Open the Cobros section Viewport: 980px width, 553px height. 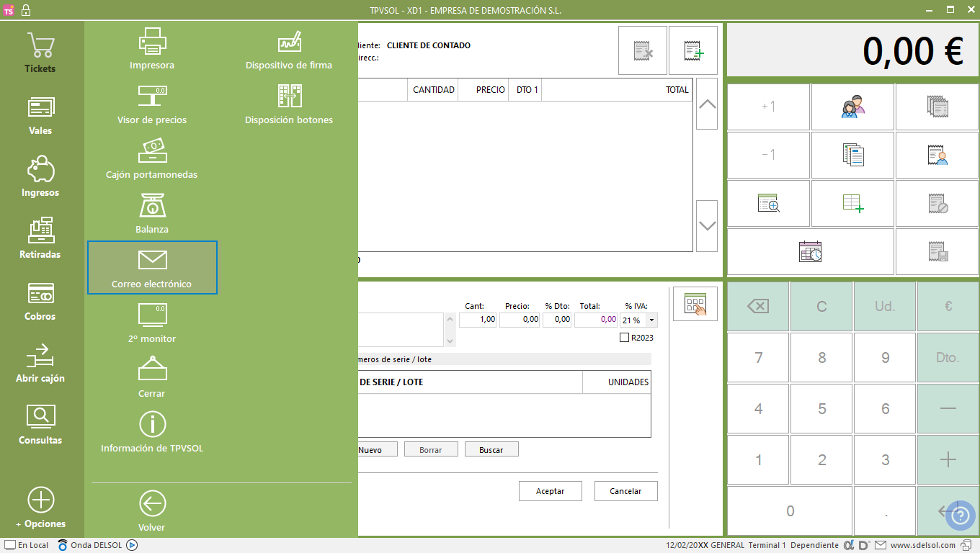point(40,301)
